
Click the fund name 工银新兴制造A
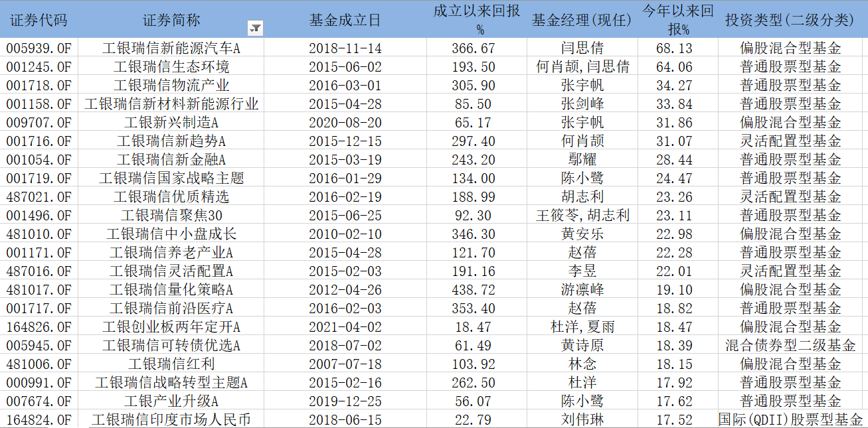pyautogui.click(x=171, y=123)
